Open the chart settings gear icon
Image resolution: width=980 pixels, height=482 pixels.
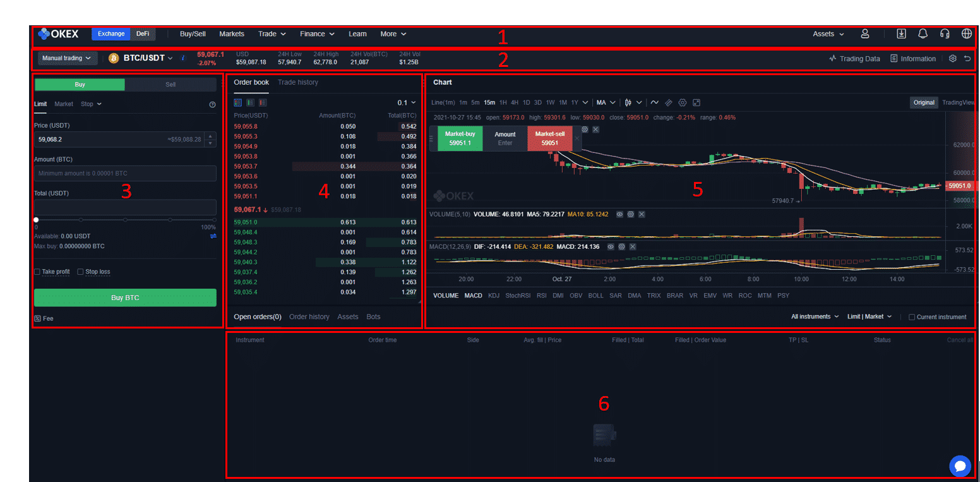click(682, 102)
